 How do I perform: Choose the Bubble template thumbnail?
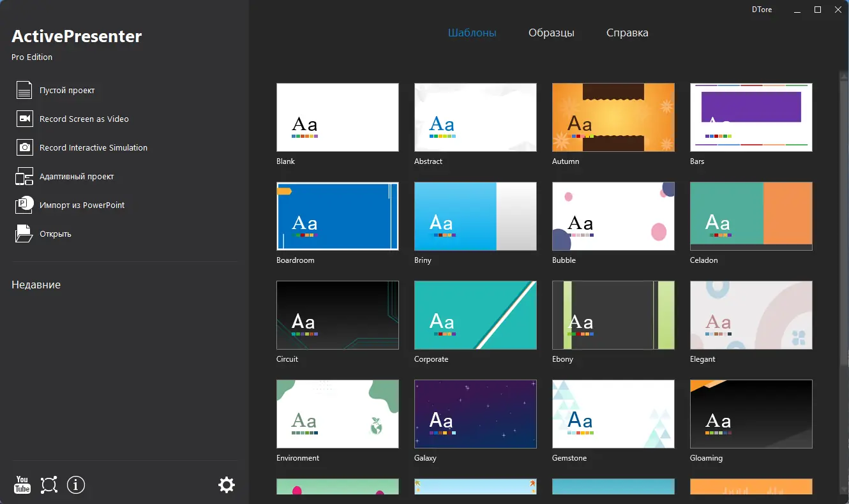point(613,216)
